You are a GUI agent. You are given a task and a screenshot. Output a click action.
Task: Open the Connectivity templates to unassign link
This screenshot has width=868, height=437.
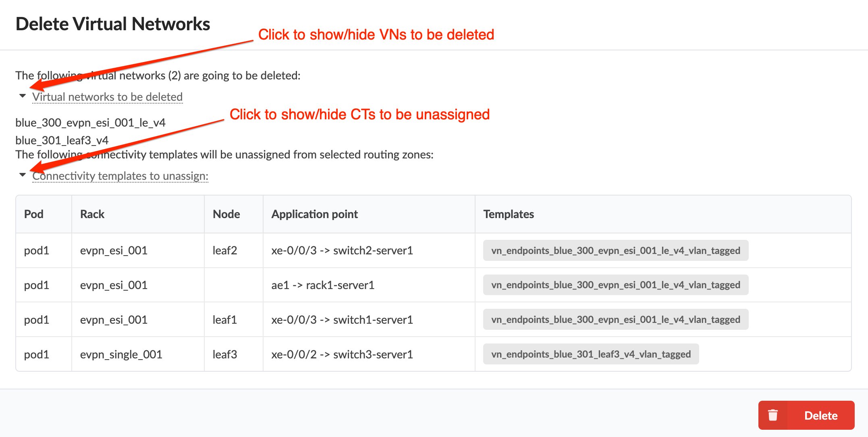pos(120,176)
